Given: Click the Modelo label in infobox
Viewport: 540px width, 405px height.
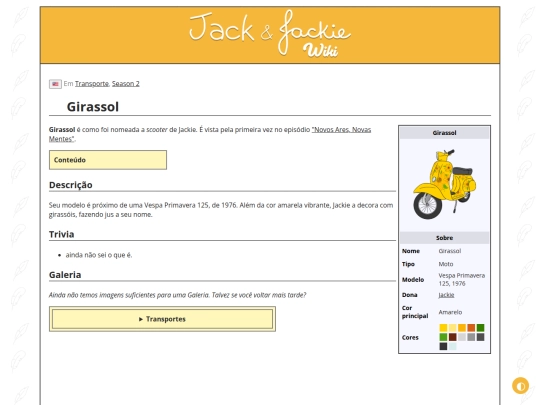Looking at the screenshot, I should 413,280.
